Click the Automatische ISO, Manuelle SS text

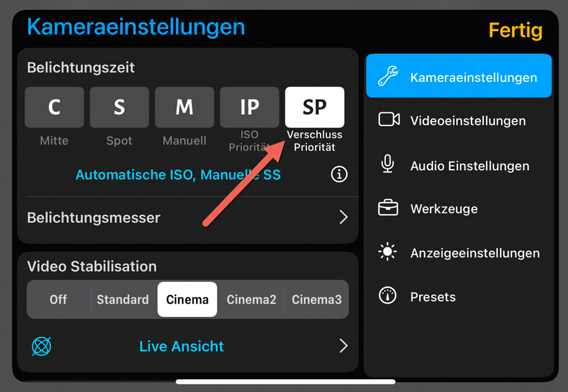point(178,175)
